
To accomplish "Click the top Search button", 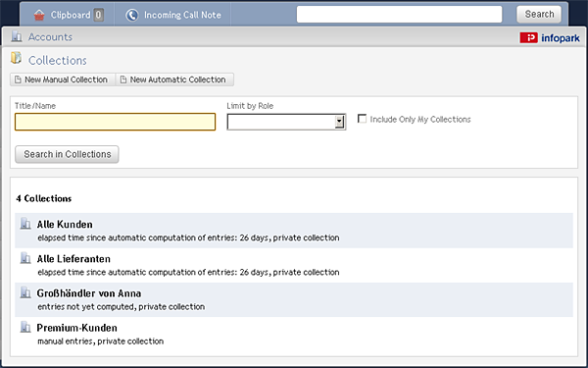I will pyautogui.click(x=539, y=15).
